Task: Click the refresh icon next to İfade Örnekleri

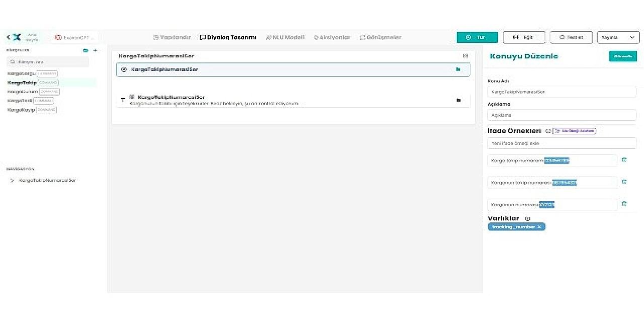Action: click(x=548, y=131)
